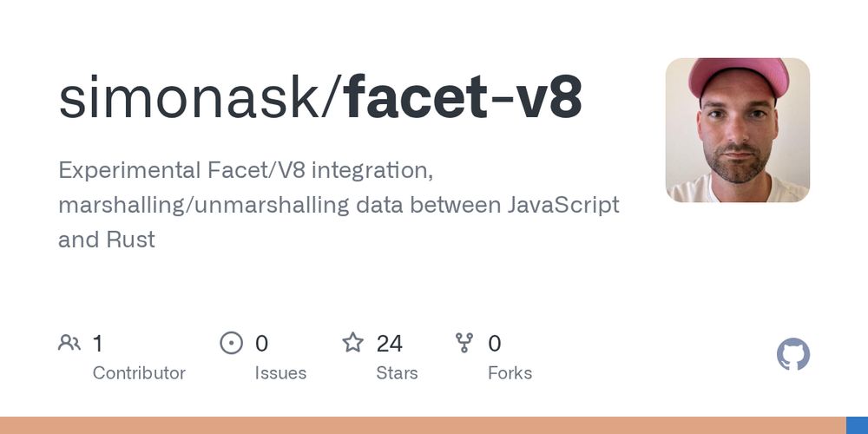Click the owner name simonask
Viewport: 868px width, 434px height.
point(188,97)
